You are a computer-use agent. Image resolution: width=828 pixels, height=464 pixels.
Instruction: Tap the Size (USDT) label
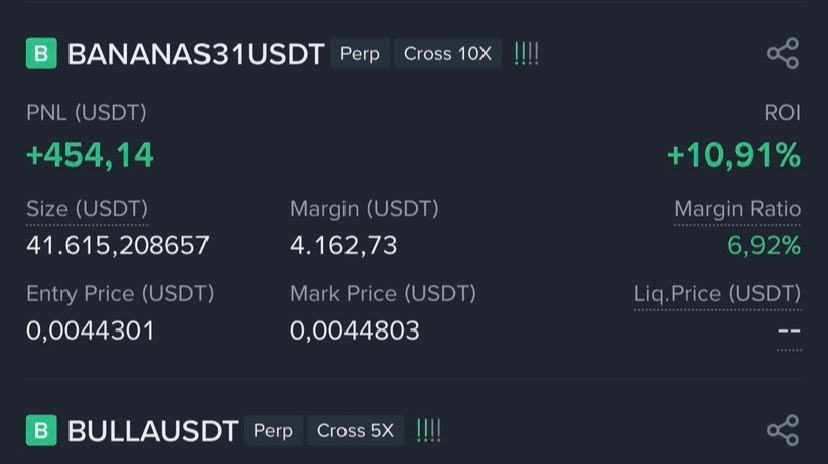(x=87, y=209)
